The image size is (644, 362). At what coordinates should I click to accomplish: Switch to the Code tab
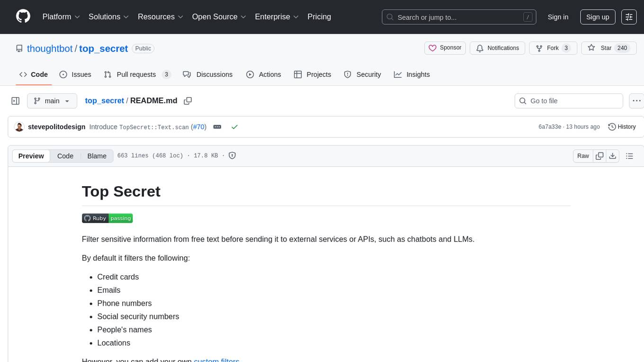[34, 74]
